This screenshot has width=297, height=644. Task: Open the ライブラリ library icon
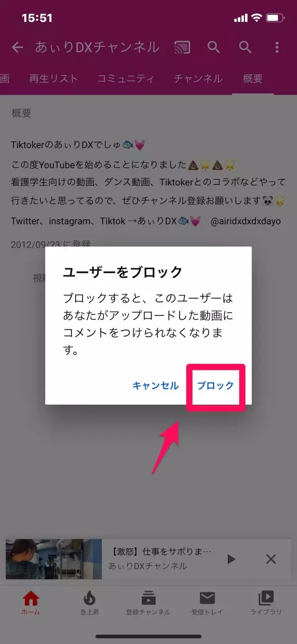(x=266, y=602)
